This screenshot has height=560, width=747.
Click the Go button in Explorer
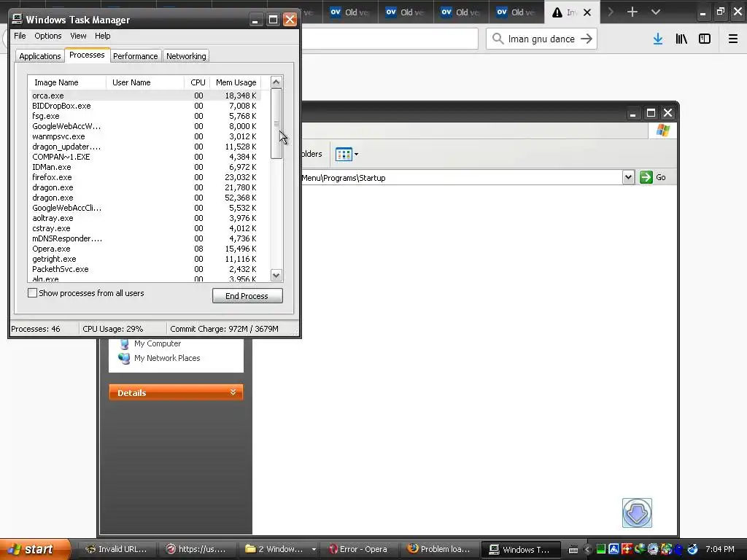(653, 177)
